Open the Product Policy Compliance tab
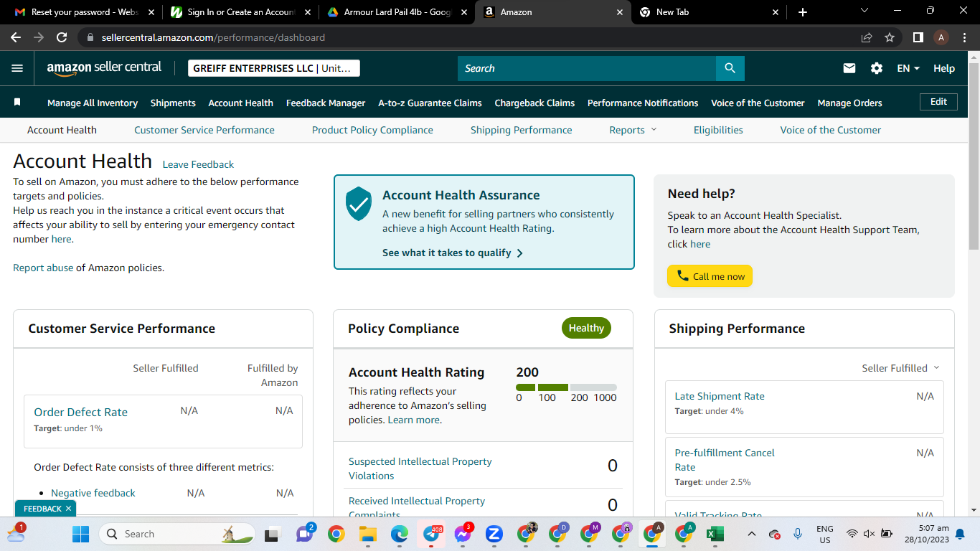 point(372,130)
